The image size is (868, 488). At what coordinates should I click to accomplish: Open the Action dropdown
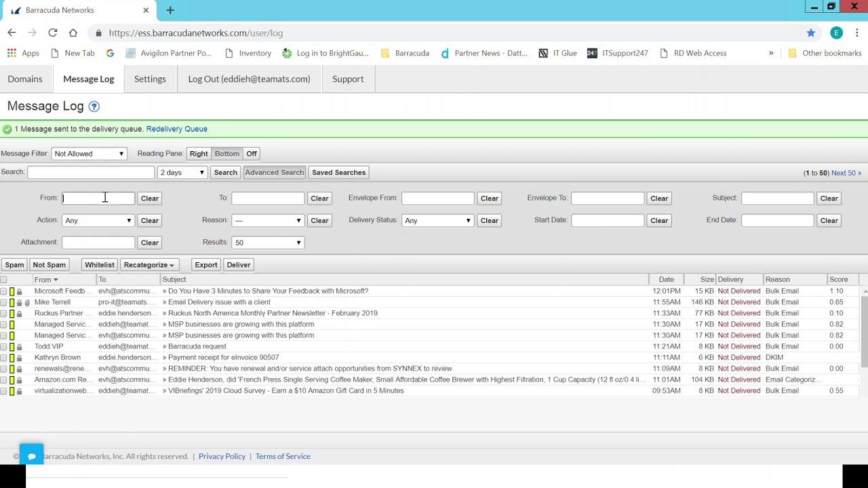[x=98, y=220]
